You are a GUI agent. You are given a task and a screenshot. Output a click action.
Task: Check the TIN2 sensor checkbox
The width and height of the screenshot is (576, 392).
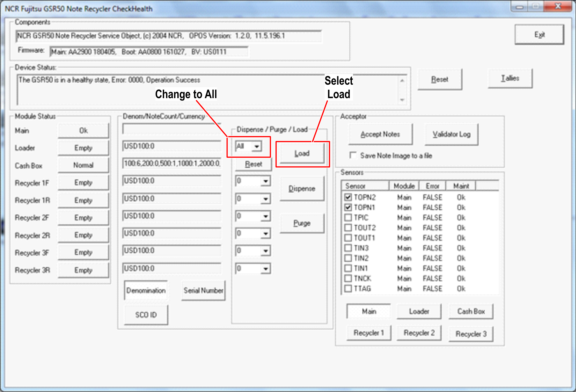[x=348, y=258]
